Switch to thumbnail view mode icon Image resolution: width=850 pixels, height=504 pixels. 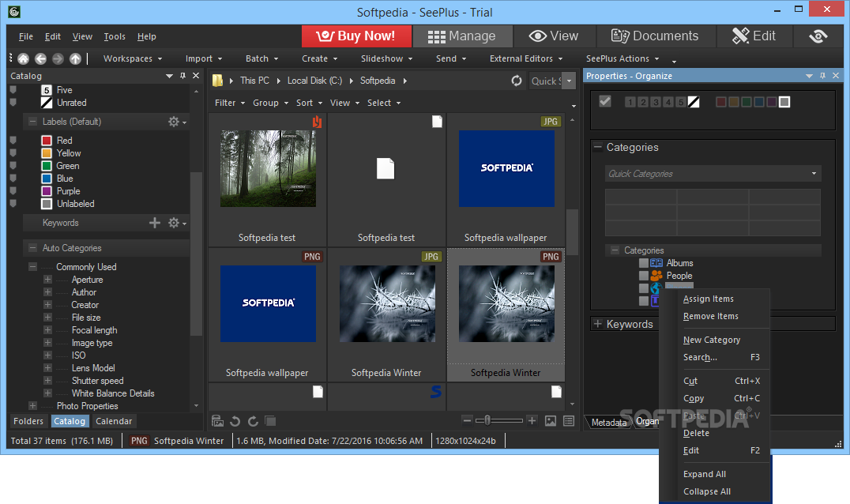551,421
